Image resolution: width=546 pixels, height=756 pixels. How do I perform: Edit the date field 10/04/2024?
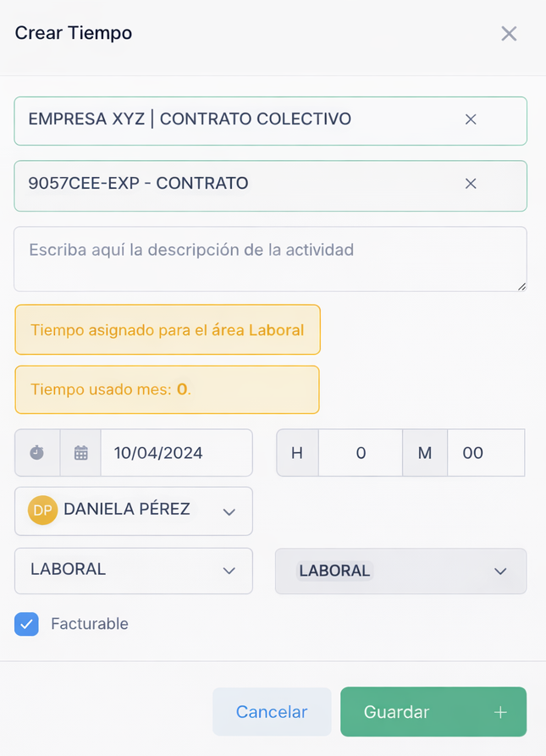click(x=175, y=453)
